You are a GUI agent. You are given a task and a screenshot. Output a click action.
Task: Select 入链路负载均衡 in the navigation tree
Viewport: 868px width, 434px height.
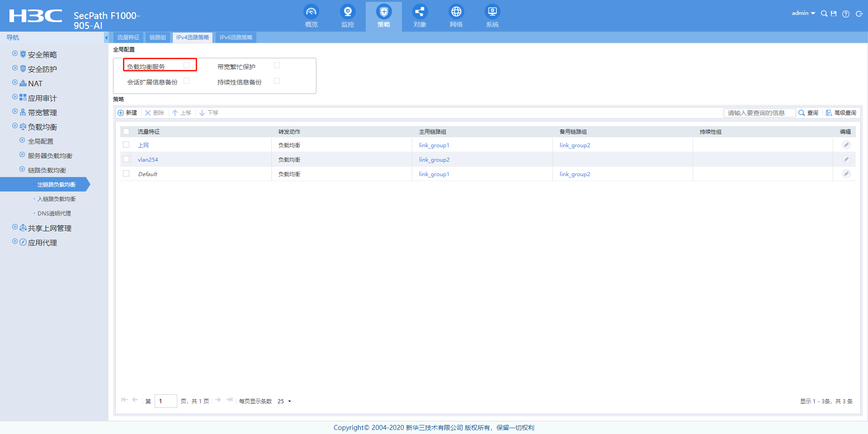(x=57, y=199)
